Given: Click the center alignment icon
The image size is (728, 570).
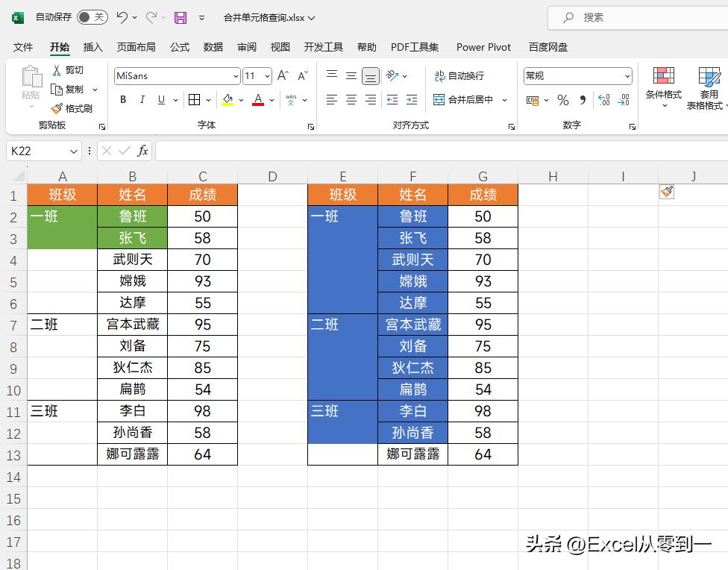Looking at the screenshot, I should coord(351,101).
